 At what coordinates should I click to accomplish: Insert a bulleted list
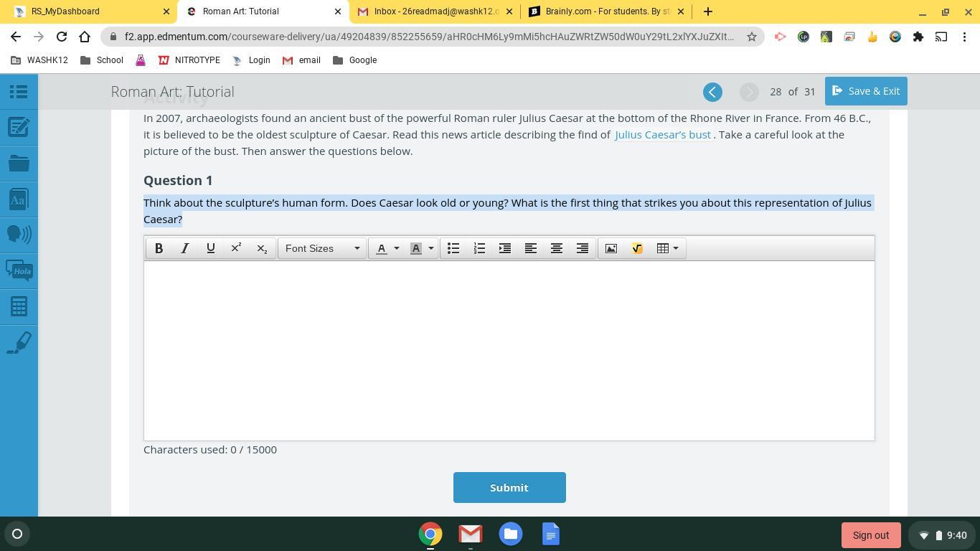(453, 248)
